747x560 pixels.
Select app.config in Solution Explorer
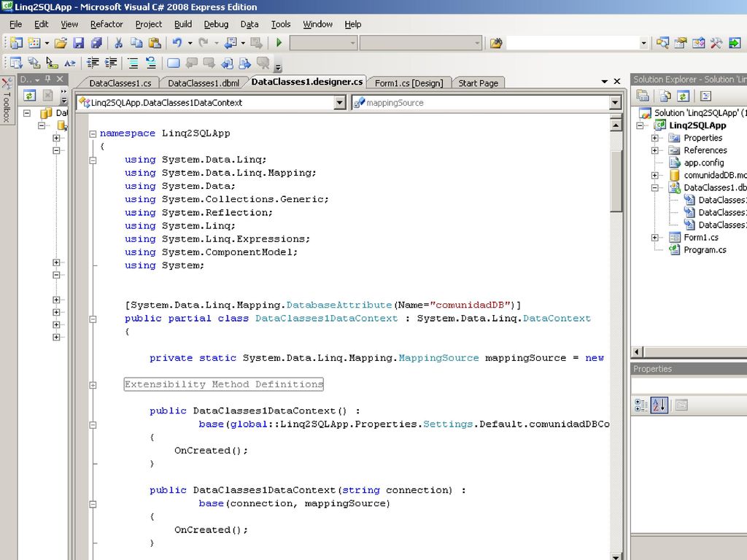point(704,163)
